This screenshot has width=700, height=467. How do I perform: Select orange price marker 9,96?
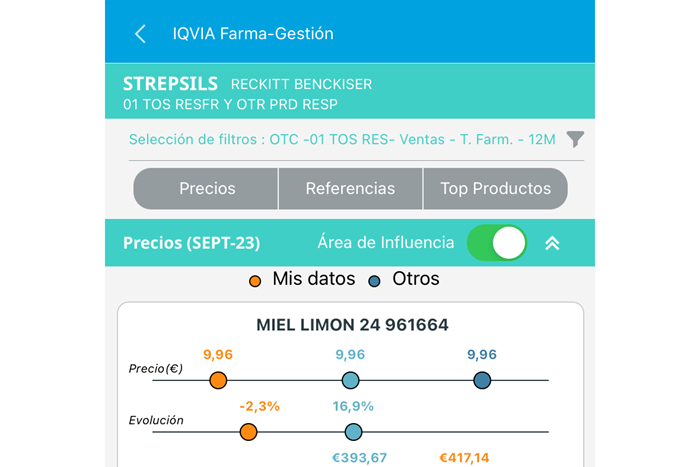coord(218,380)
